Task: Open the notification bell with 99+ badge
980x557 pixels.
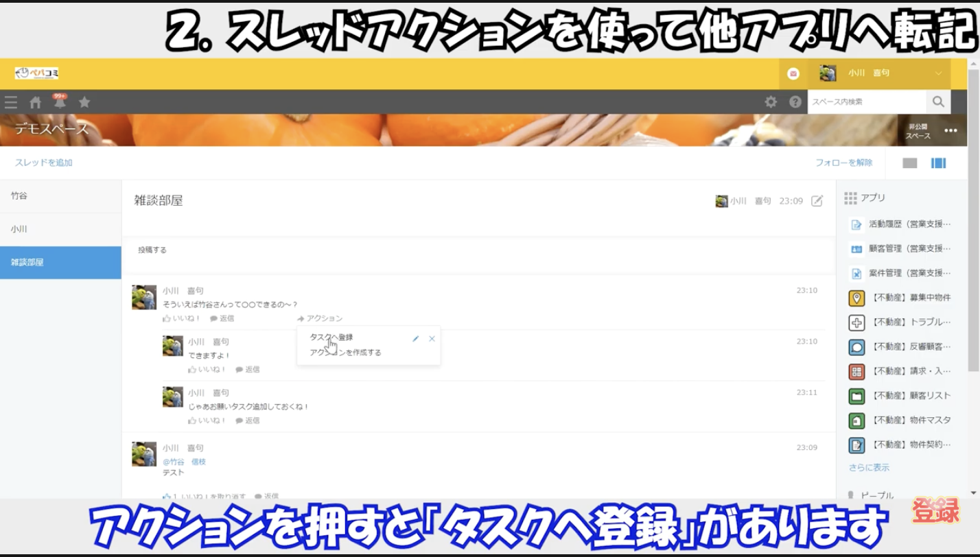Action: (x=59, y=102)
